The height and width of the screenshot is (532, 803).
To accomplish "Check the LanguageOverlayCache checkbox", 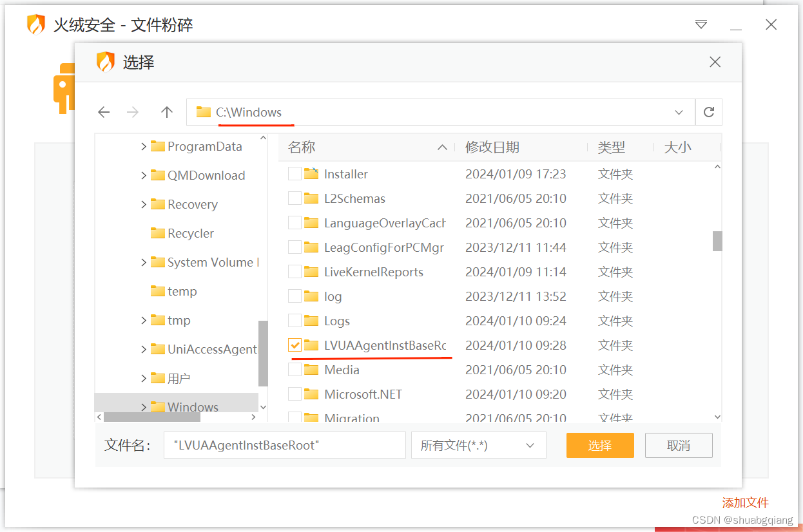I will pyautogui.click(x=295, y=223).
